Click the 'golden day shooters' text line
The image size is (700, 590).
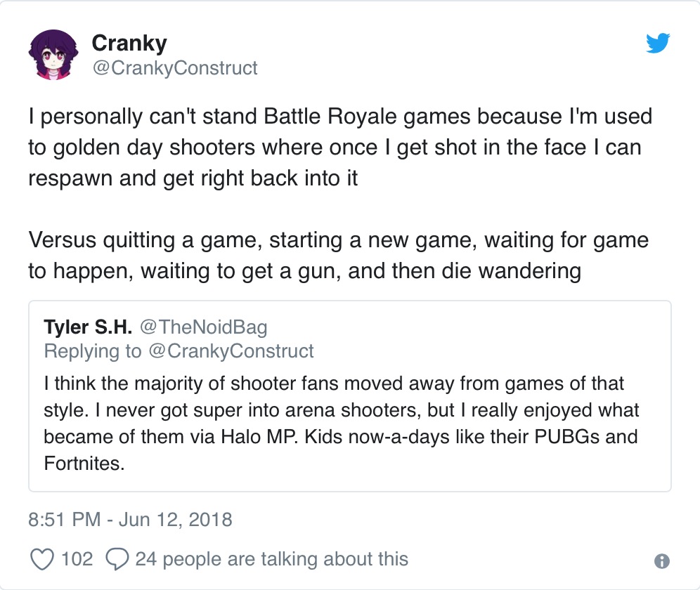tap(335, 147)
